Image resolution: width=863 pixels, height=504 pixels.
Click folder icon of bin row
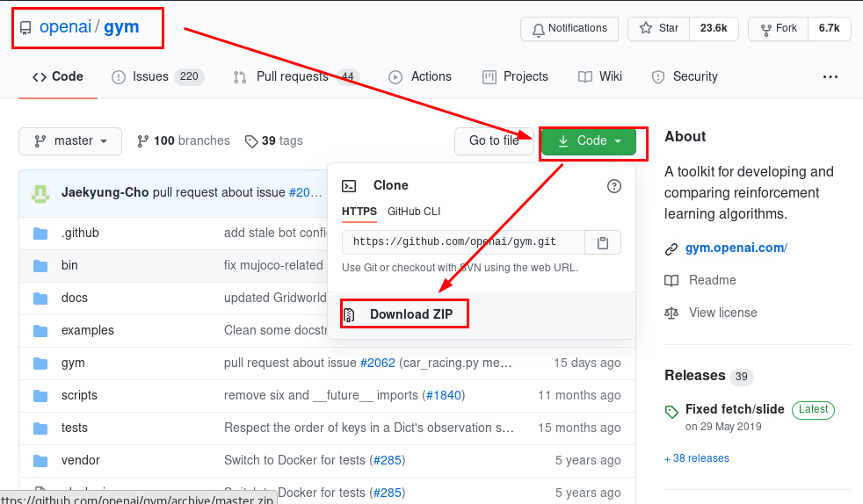(x=40, y=266)
